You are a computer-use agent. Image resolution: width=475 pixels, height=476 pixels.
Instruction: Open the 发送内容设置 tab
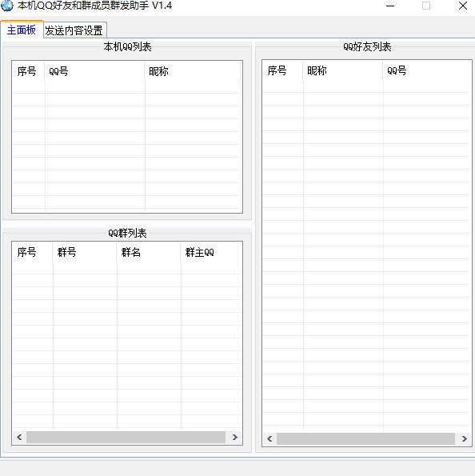[74, 30]
